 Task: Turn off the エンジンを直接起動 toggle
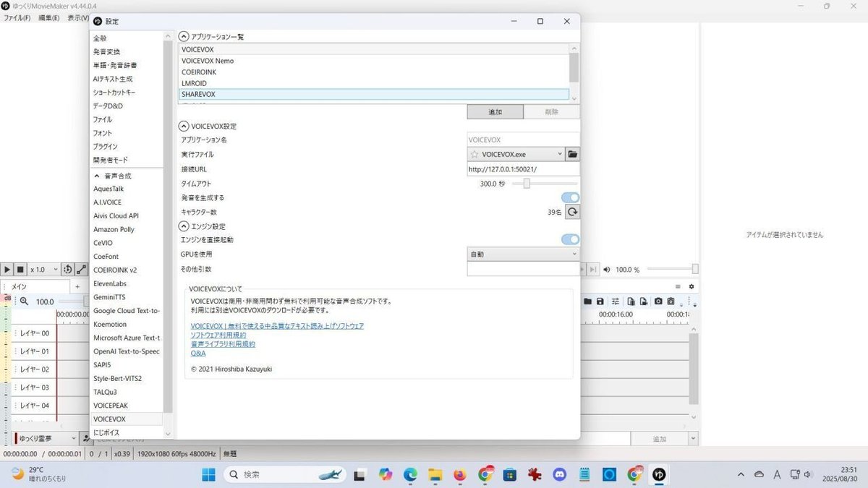(569, 239)
